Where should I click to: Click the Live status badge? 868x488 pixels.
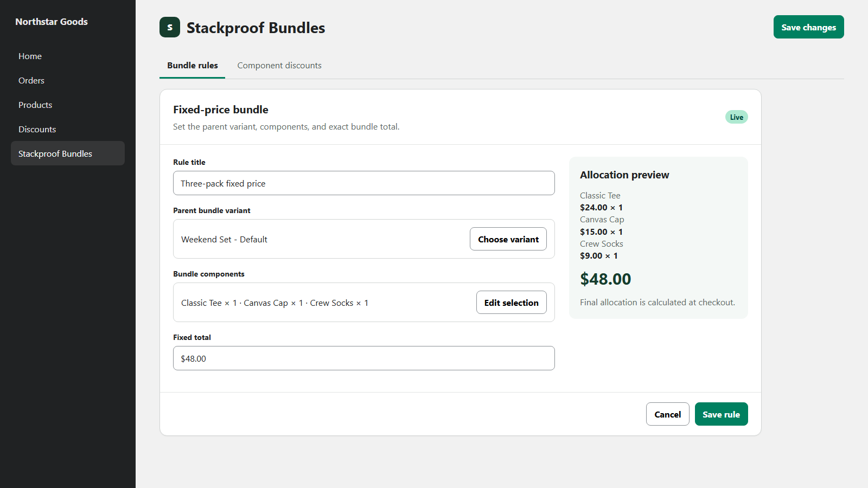(737, 117)
